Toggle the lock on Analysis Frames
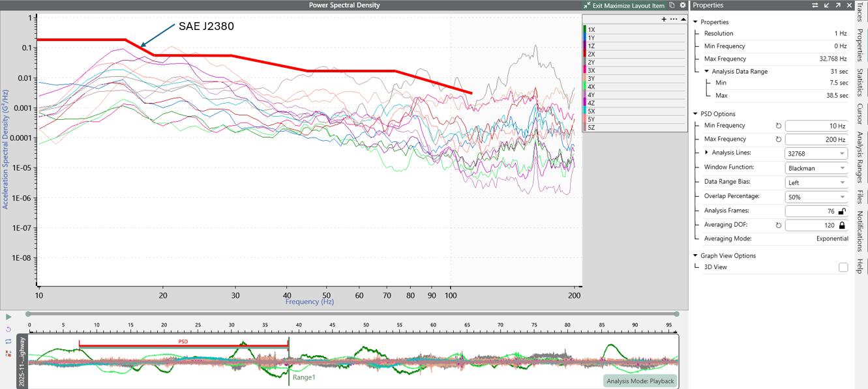This screenshot has height=389, width=868. (842, 211)
